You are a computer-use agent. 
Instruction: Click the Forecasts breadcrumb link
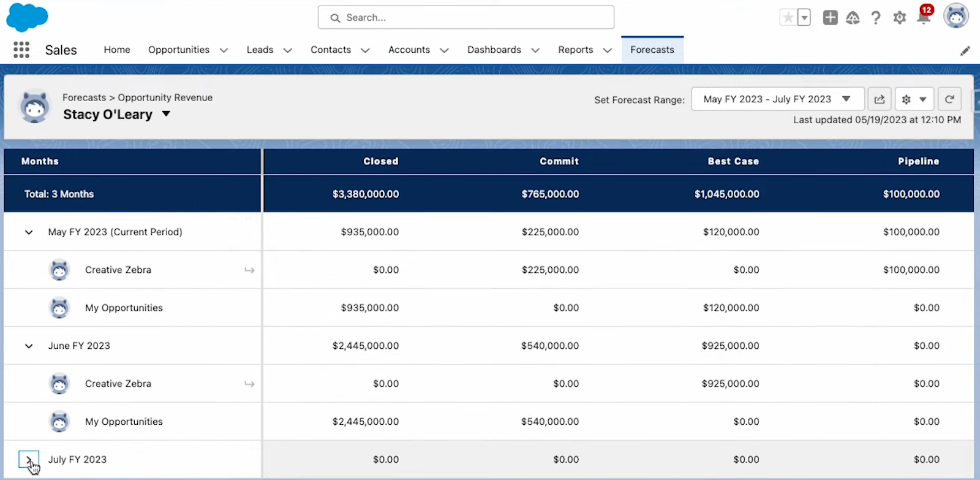pyautogui.click(x=84, y=97)
